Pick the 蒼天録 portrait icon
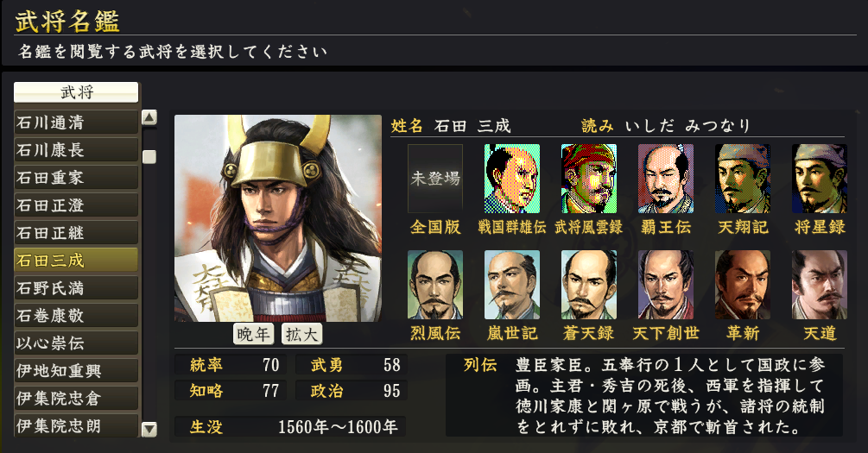This screenshot has width=868, height=453. (x=589, y=285)
